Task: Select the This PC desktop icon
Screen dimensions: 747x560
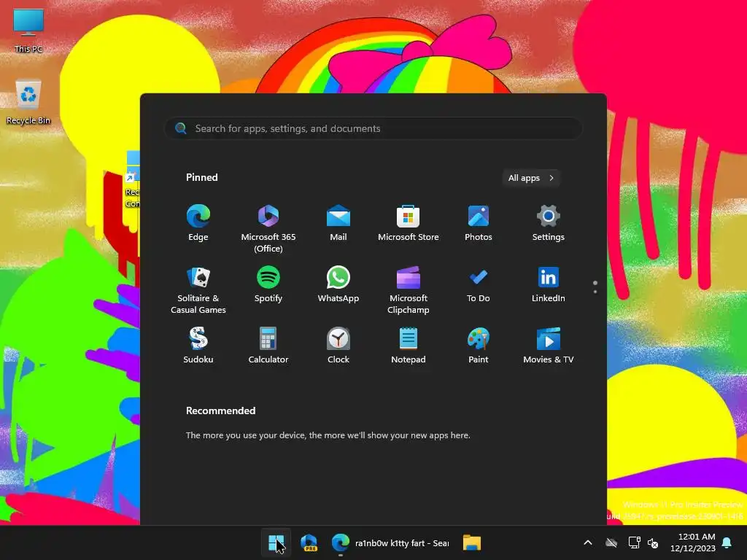Action: (x=28, y=30)
